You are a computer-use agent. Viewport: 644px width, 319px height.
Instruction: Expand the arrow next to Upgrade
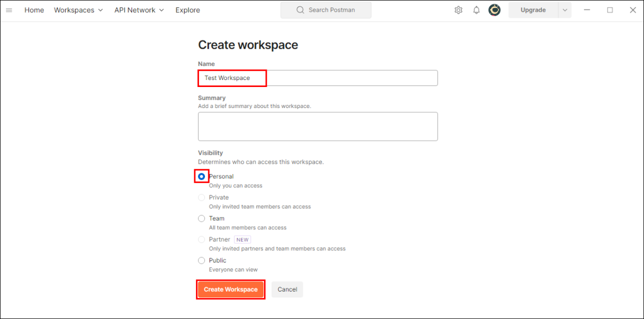(x=565, y=10)
